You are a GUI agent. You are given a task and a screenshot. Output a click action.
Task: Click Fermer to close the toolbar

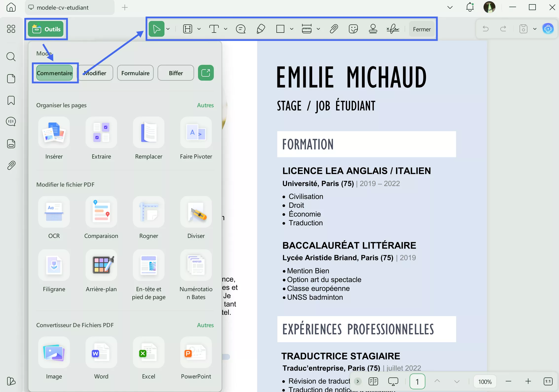pyautogui.click(x=422, y=29)
